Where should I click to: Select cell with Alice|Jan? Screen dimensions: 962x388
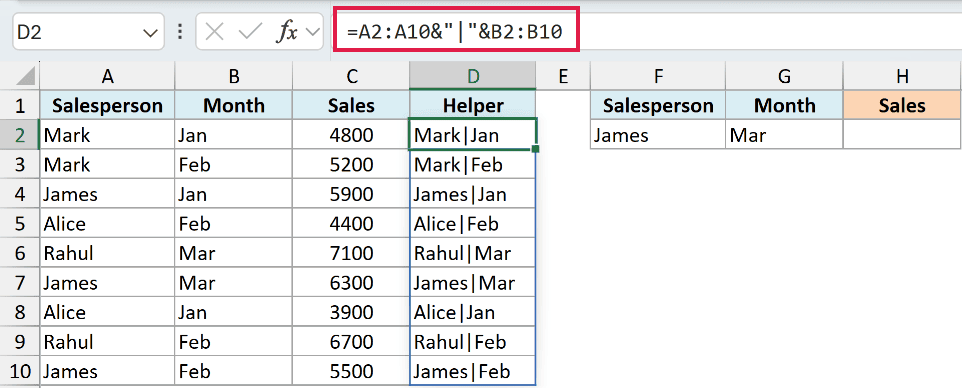[x=473, y=312]
